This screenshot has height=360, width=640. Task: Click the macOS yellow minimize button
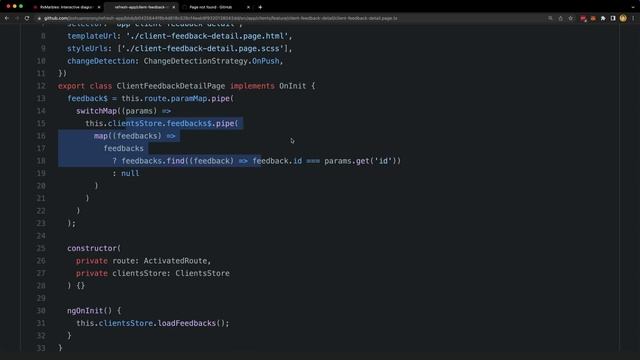[15, 7]
